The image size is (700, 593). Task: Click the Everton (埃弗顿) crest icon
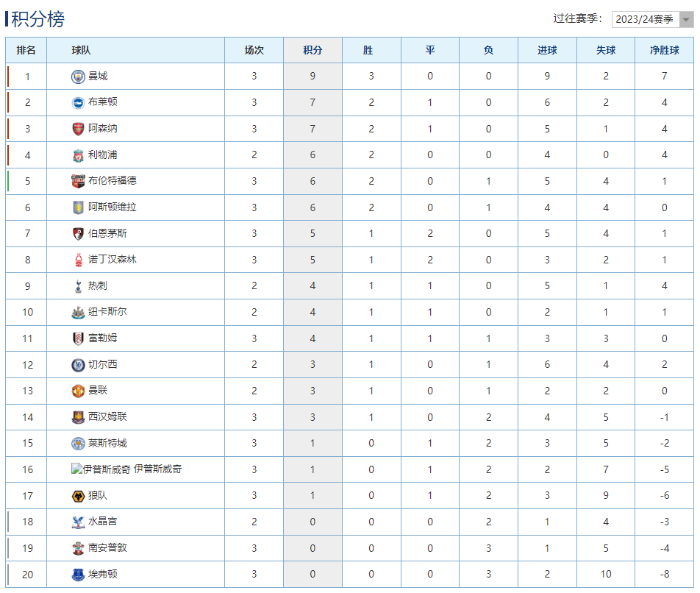pos(78,575)
